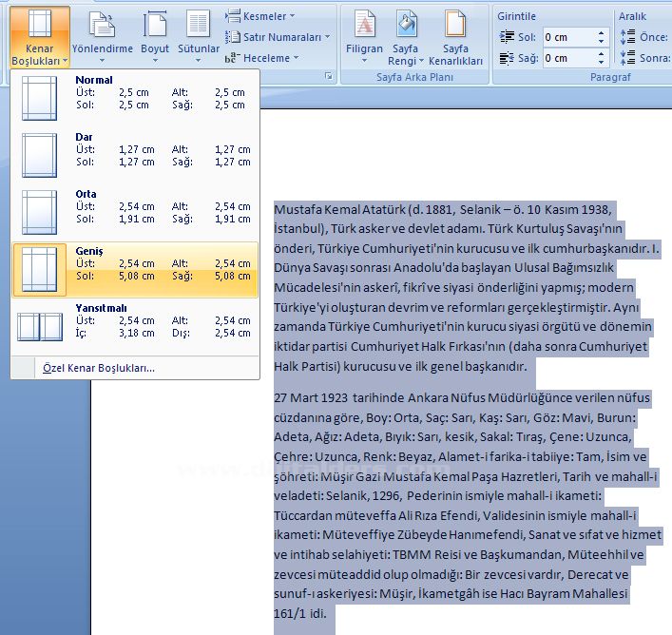Click the Geniş margin preset thumbnail
Viewport: 672px width, 635px height.
(39, 269)
